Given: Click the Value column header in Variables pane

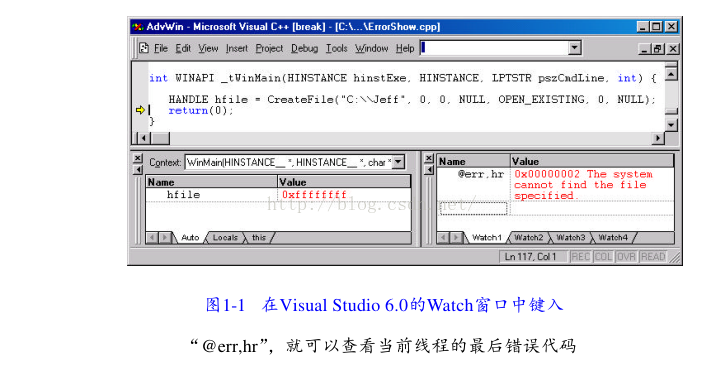Looking at the screenshot, I should coord(344,182).
